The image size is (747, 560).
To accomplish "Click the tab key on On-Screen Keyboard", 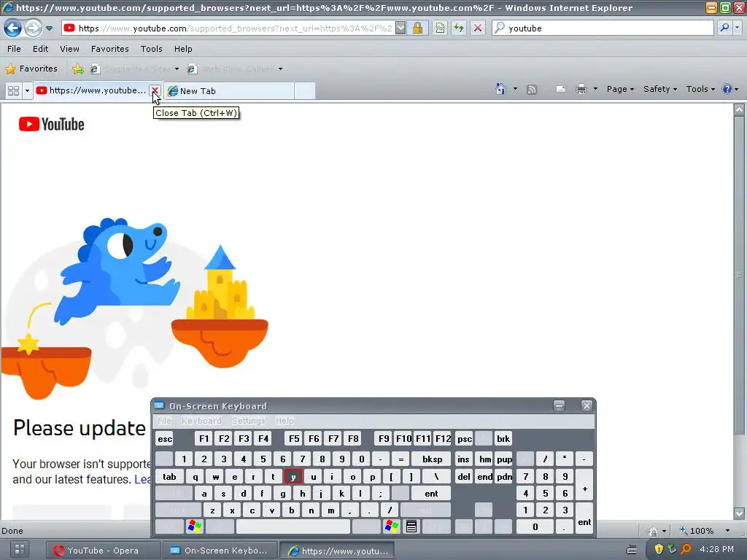I will click(169, 477).
